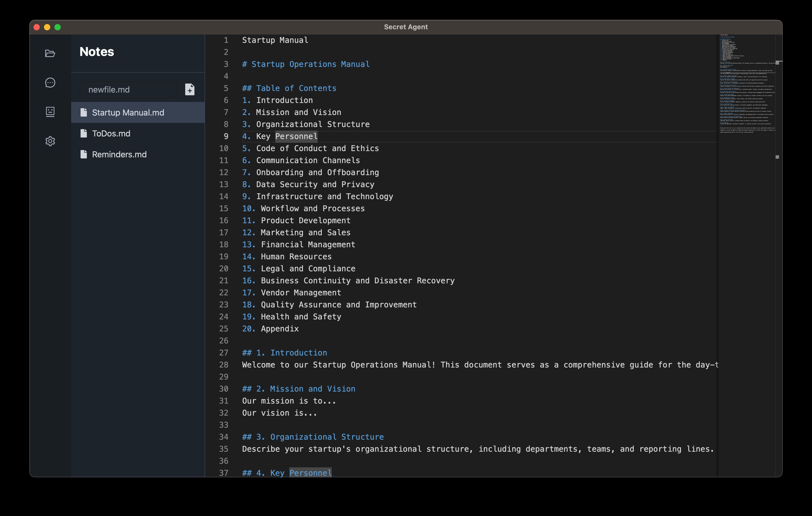The height and width of the screenshot is (516, 812).
Task: Click 'Our mission is to...' line
Action: click(289, 401)
